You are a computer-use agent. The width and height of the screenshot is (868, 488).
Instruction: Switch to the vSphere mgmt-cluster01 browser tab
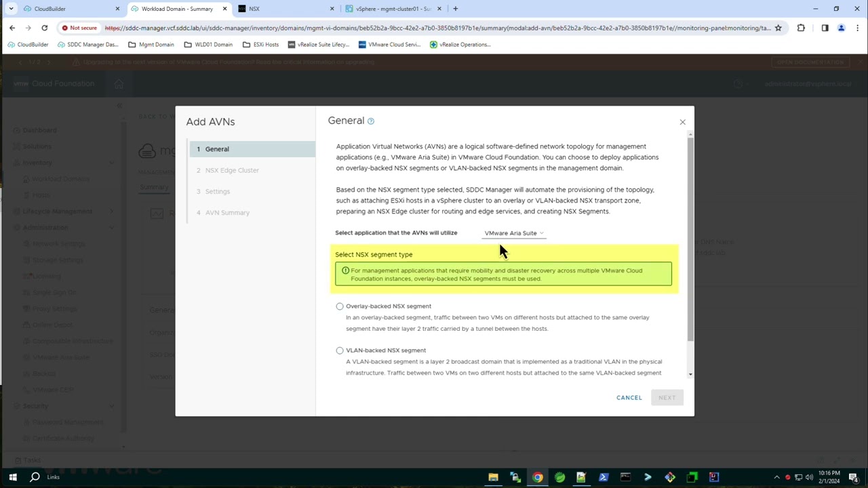tap(393, 9)
